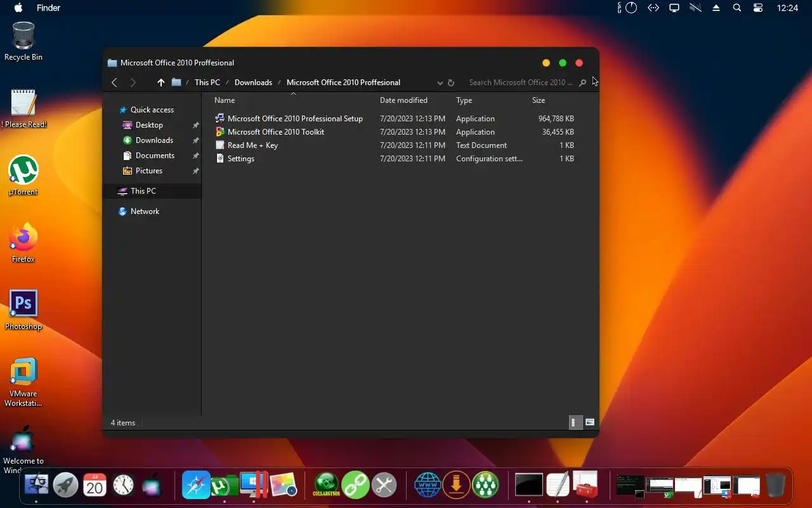Screen dimensions: 812x508
Task: Open Control Center toggles icon in menu bar
Action: point(758,8)
